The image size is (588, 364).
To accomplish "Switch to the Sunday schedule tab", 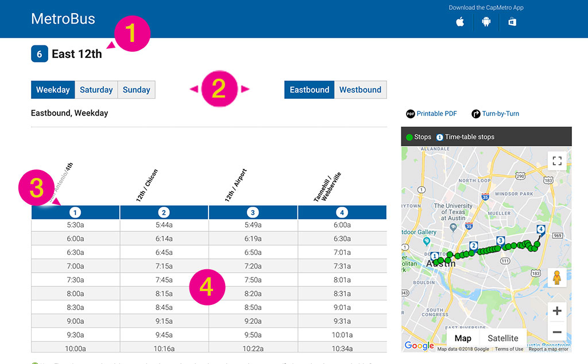I will (137, 90).
